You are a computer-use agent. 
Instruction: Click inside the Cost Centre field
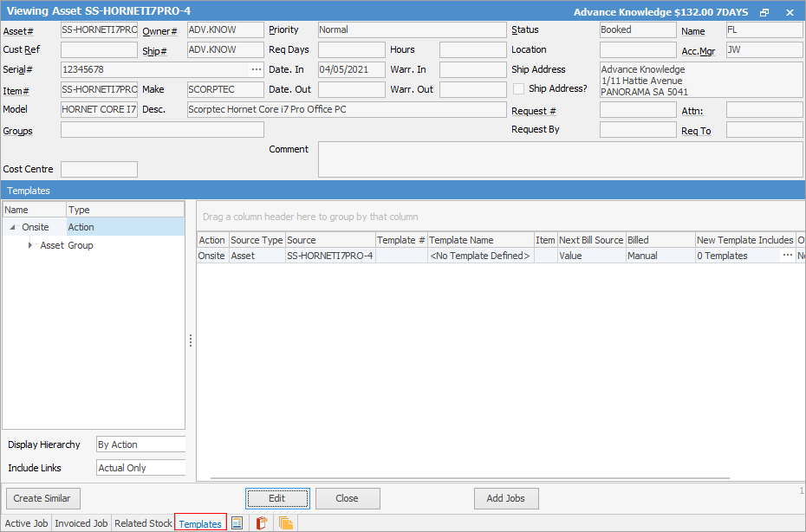[99, 169]
